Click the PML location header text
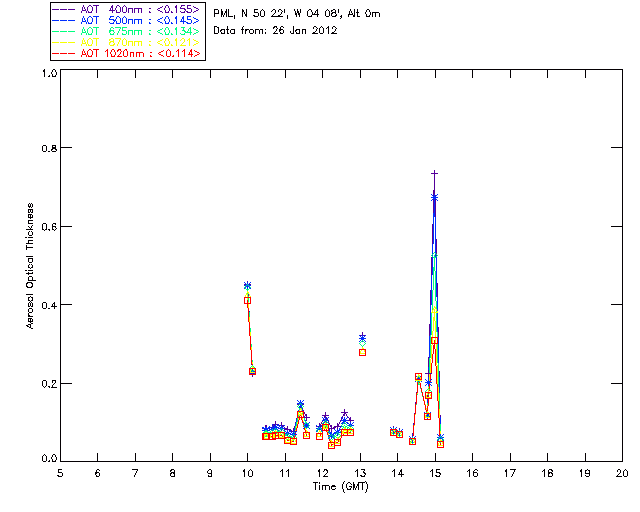Image resolution: width=640 pixels, height=512 pixels. 297,14
